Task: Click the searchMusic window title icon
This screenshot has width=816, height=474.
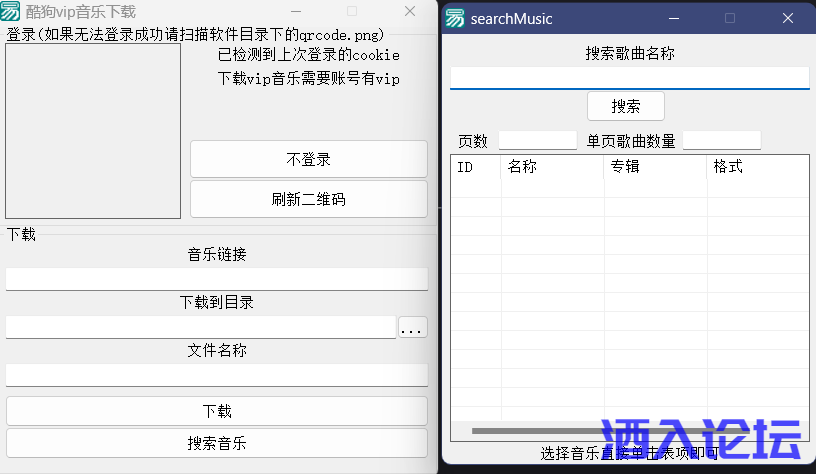Action: 454,18
